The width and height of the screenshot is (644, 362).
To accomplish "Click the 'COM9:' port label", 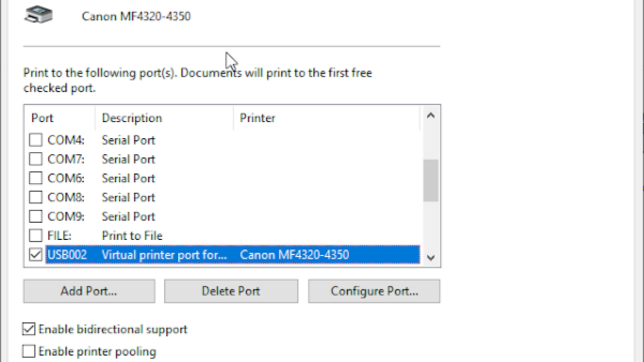I will [66, 217].
